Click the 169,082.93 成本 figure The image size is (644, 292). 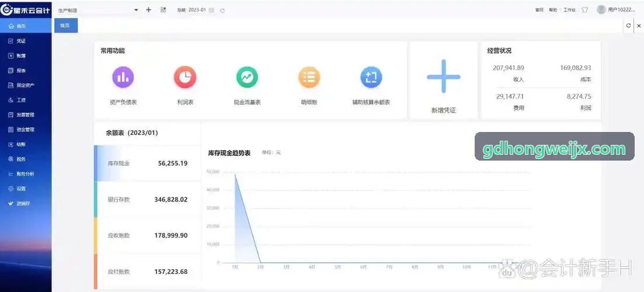tap(576, 68)
